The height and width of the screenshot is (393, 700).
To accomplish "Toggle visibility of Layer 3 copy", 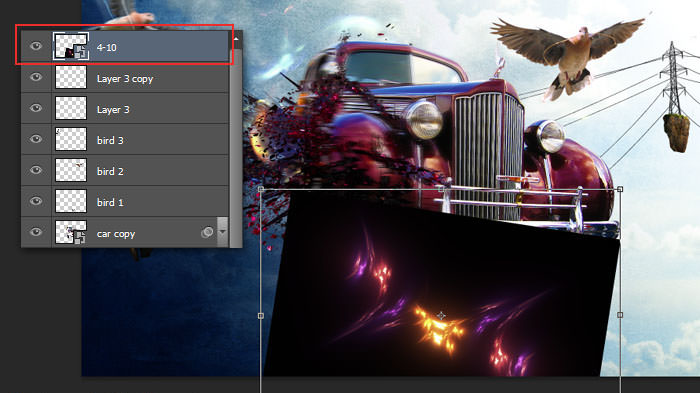I will (36, 77).
